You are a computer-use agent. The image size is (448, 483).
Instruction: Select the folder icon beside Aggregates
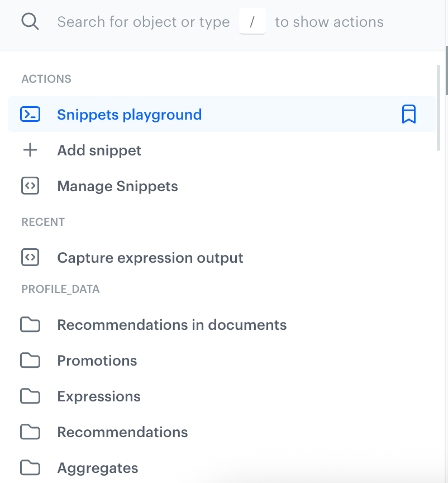(30, 468)
